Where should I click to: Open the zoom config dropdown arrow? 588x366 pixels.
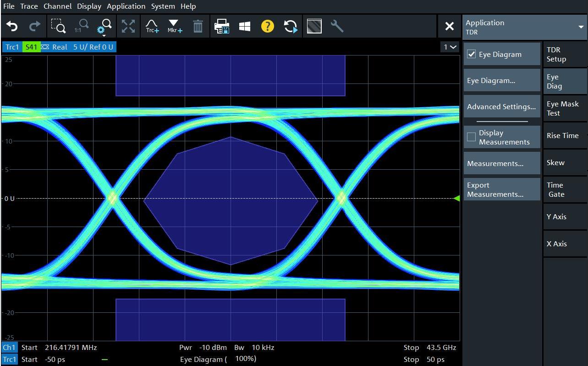point(104,35)
